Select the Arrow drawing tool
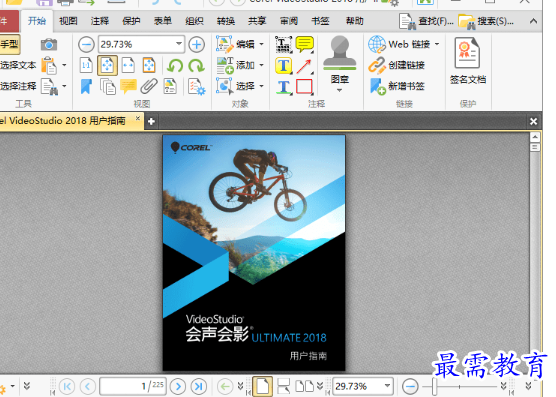Viewport: 556px width, 397px height. tap(305, 66)
